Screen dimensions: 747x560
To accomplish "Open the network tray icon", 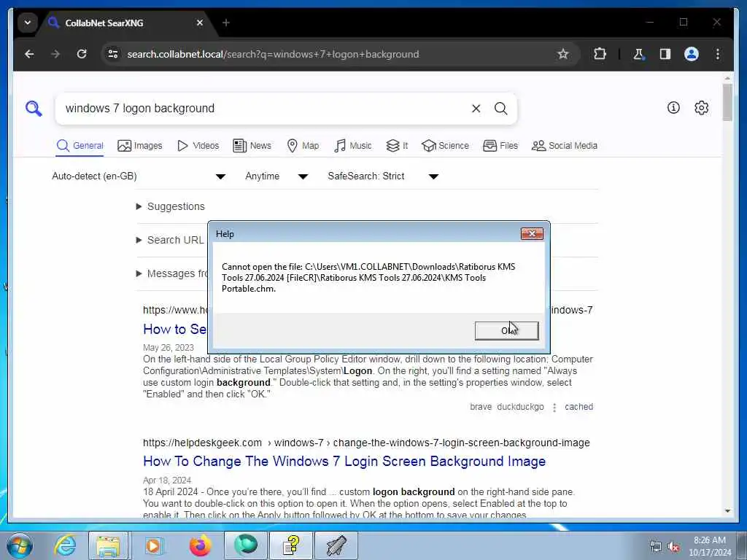I will [656, 547].
